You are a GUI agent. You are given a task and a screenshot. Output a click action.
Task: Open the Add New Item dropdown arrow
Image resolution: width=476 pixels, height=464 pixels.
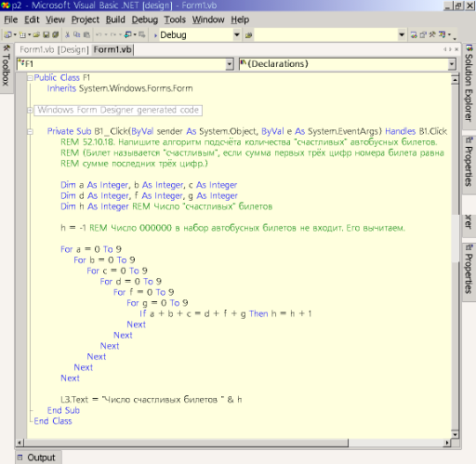(x=30, y=34)
